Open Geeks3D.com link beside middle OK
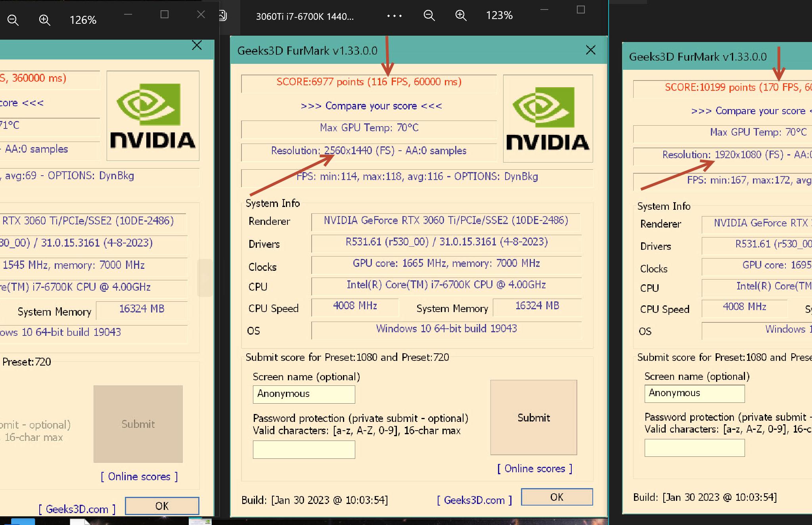The image size is (812, 525). point(474,500)
